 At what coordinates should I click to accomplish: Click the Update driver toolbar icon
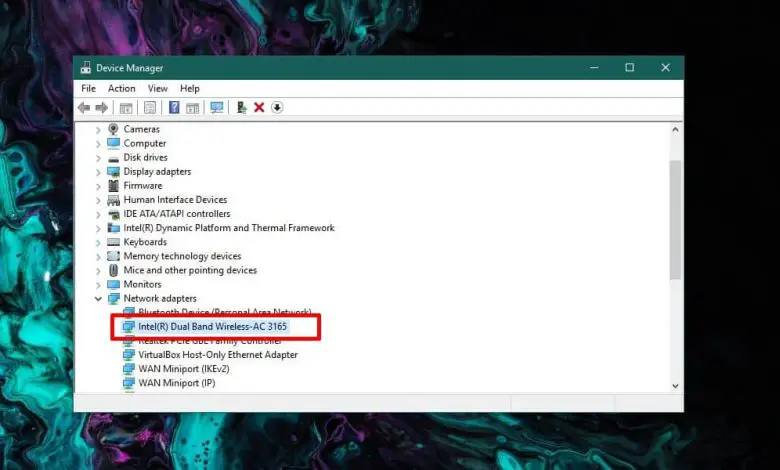coord(242,107)
